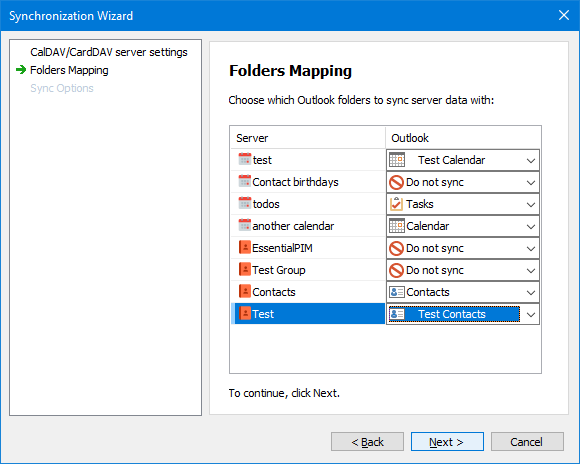The height and width of the screenshot is (464, 580).
Task: Click the calendar icon next to 'Contact birthdays'
Action: tap(245, 181)
